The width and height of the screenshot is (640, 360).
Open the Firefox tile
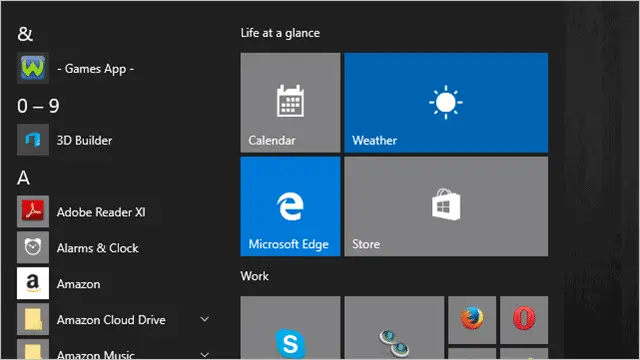[472, 320]
